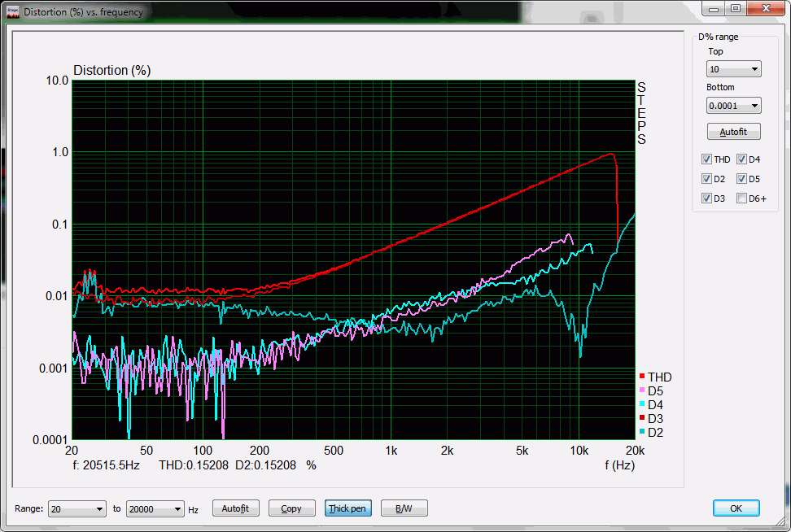
Task: Toggle the D5 checkbox off
Action: click(x=742, y=179)
